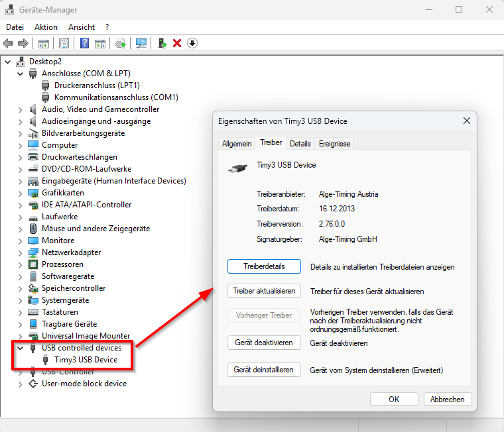Select the Softwaregeräte tree entry
The height and width of the screenshot is (432, 504).
[x=68, y=276]
